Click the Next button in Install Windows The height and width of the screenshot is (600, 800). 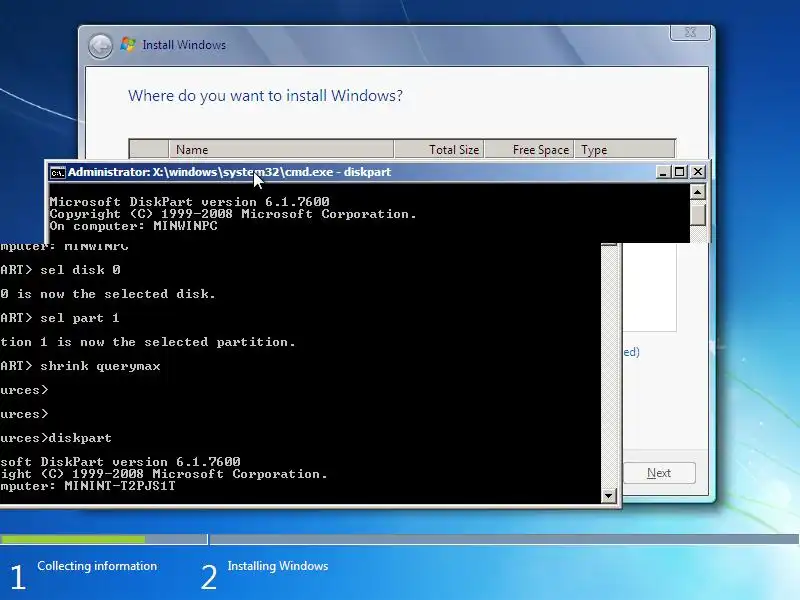pos(659,473)
